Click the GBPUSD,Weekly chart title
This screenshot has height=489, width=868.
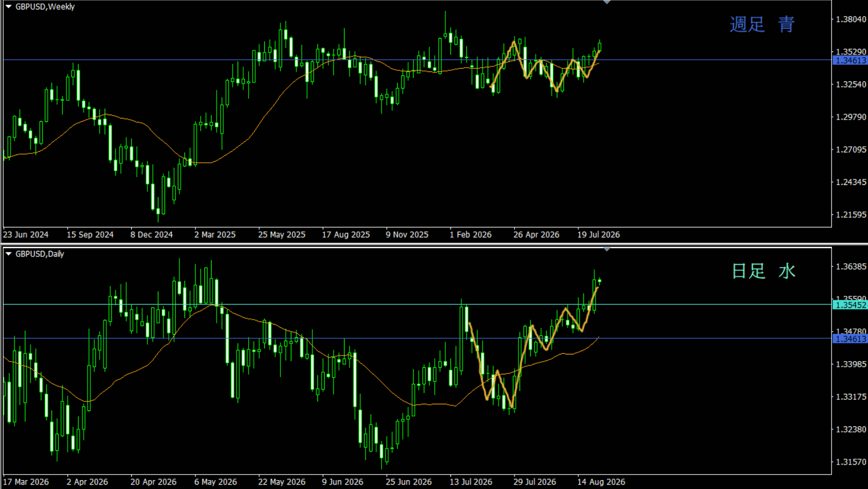tap(45, 7)
